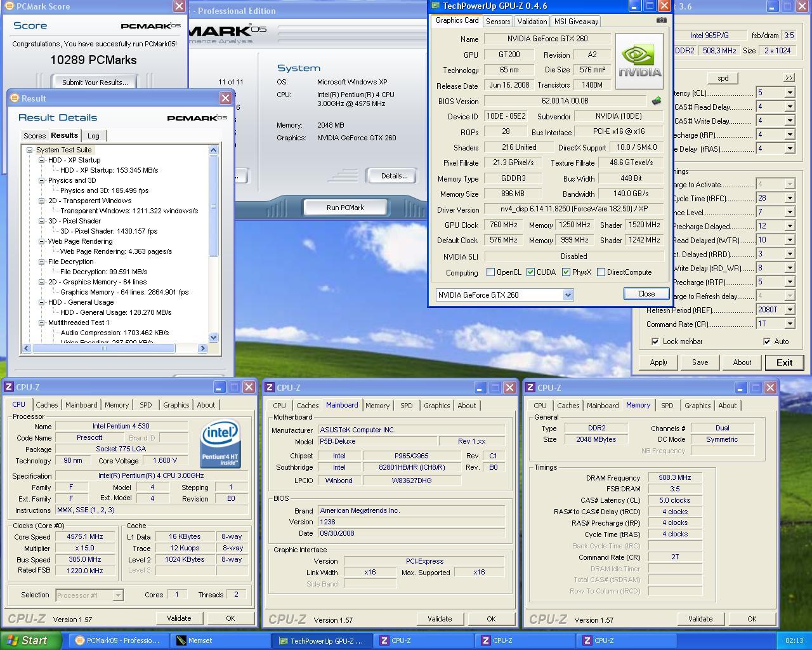Open SPD tab in the Memory CPU-Z window

(667, 406)
